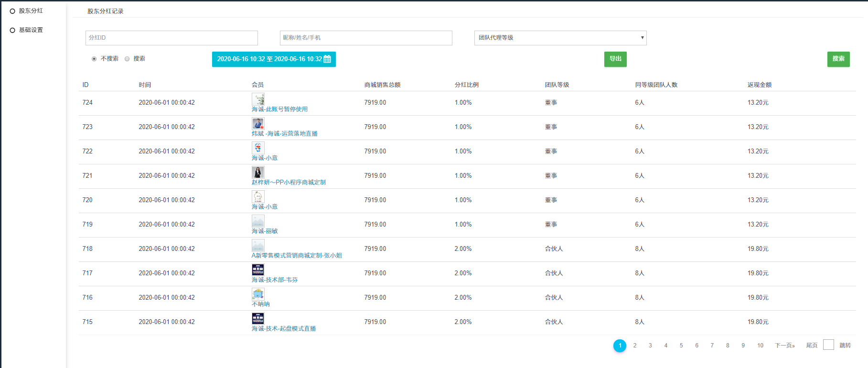This screenshot has height=368, width=868.
Task: Go to page 4
Action: coord(666,346)
